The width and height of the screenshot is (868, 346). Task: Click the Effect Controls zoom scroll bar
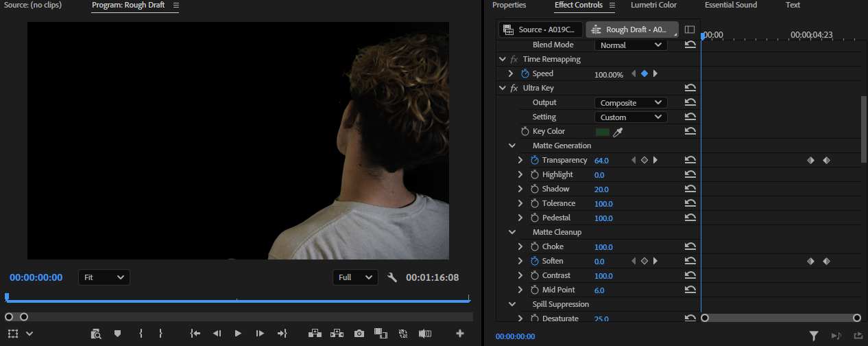pyautogui.click(x=781, y=318)
